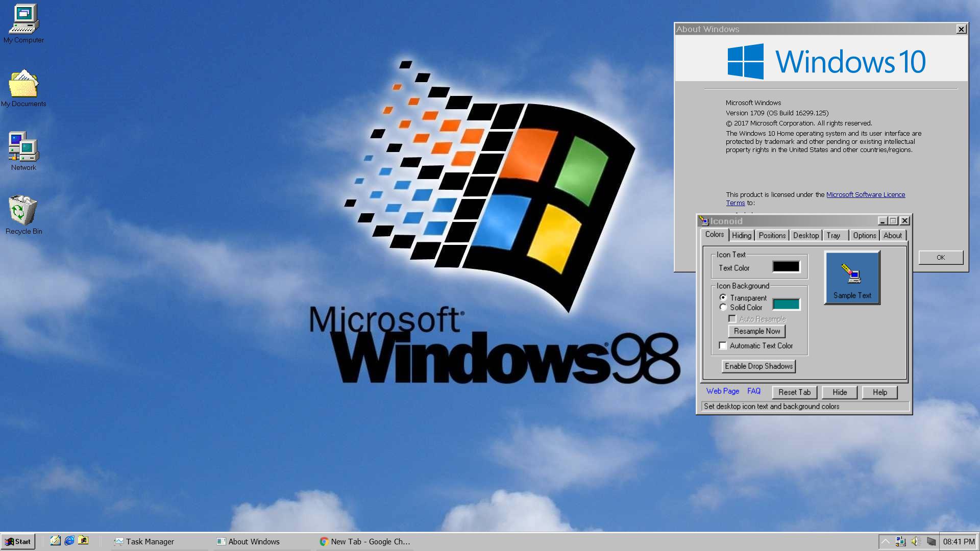
Task: Select the Solid Color background option
Action: (723, 307)
